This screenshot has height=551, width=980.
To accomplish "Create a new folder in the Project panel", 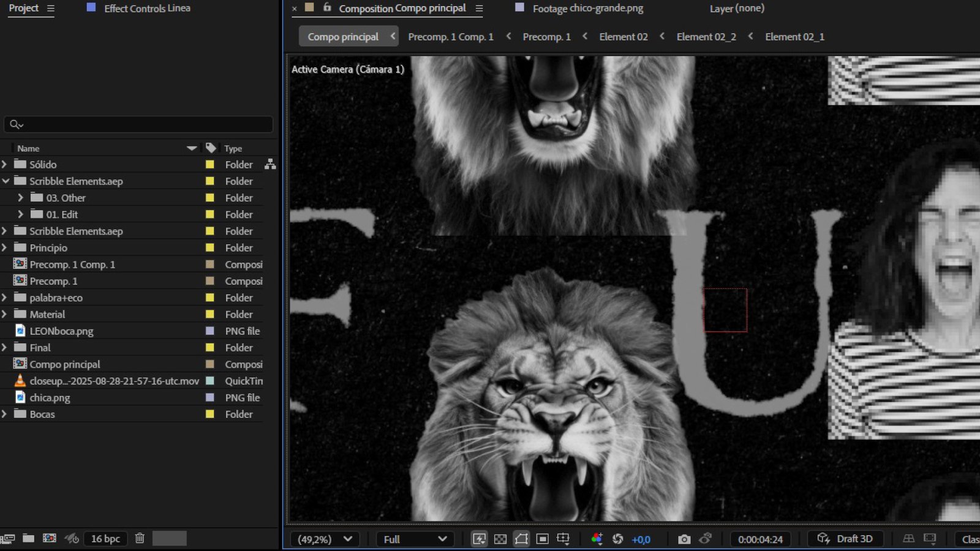I will (28, 538).
